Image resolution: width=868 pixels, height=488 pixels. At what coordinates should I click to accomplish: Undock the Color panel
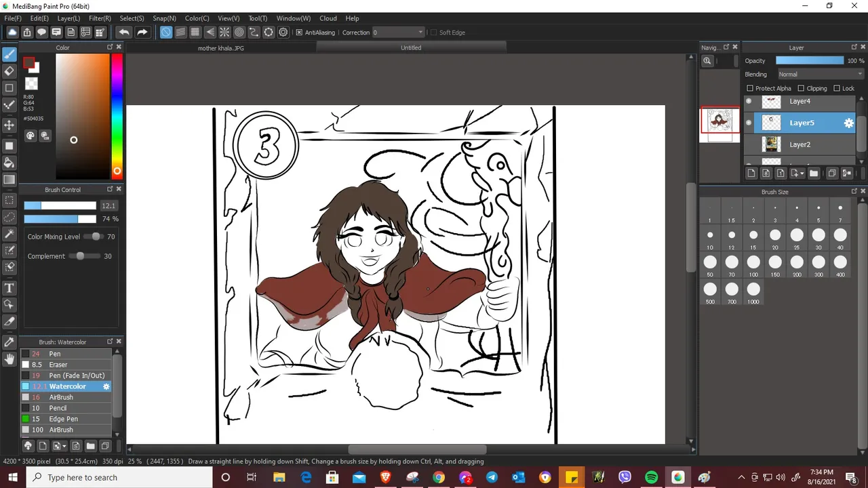110,47
